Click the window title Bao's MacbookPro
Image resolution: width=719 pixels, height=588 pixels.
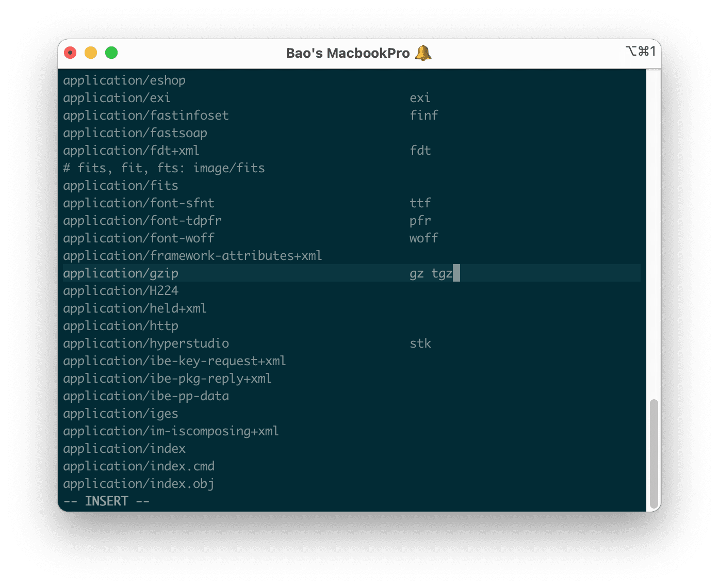(x=348, y=53)
